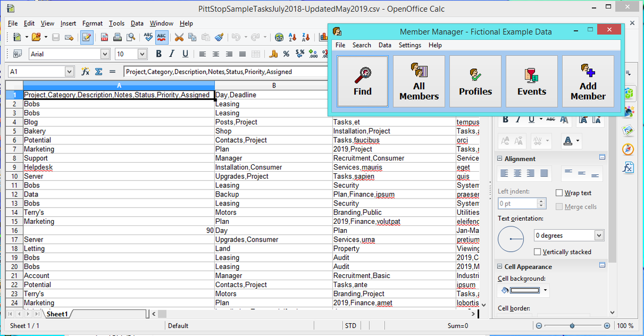This screenshot has width=644, height=336.
Task: Open the Name Box A1 dropdown
Action: pyautogui.click(x=70, y=71)
